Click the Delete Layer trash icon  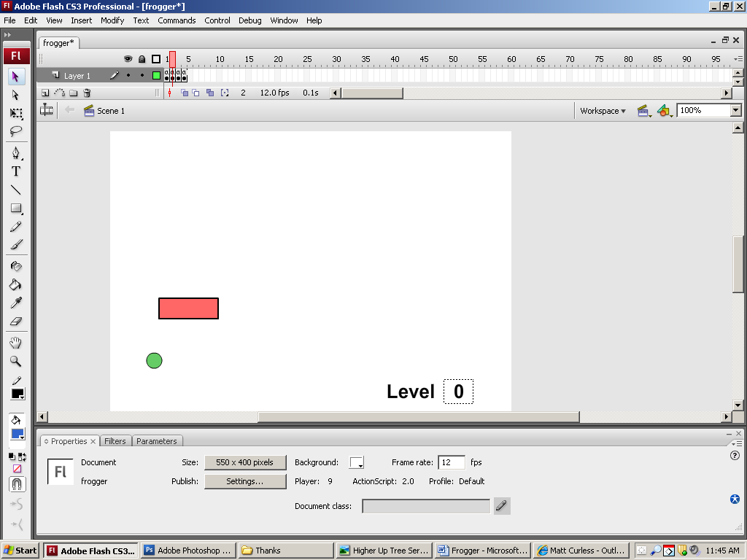[x=87, y=93]
